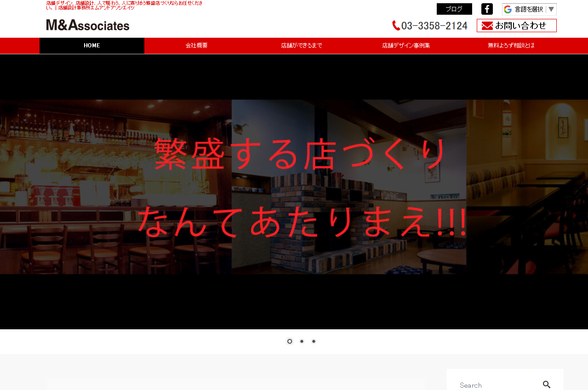Click phone number 03-3358-2124

[434, 26]
